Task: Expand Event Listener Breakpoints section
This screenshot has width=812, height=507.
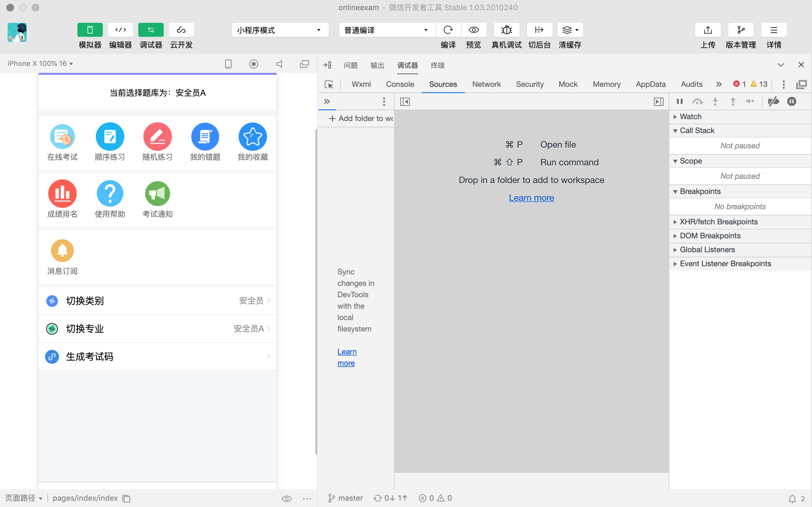Action: click(x=725, y=264)
